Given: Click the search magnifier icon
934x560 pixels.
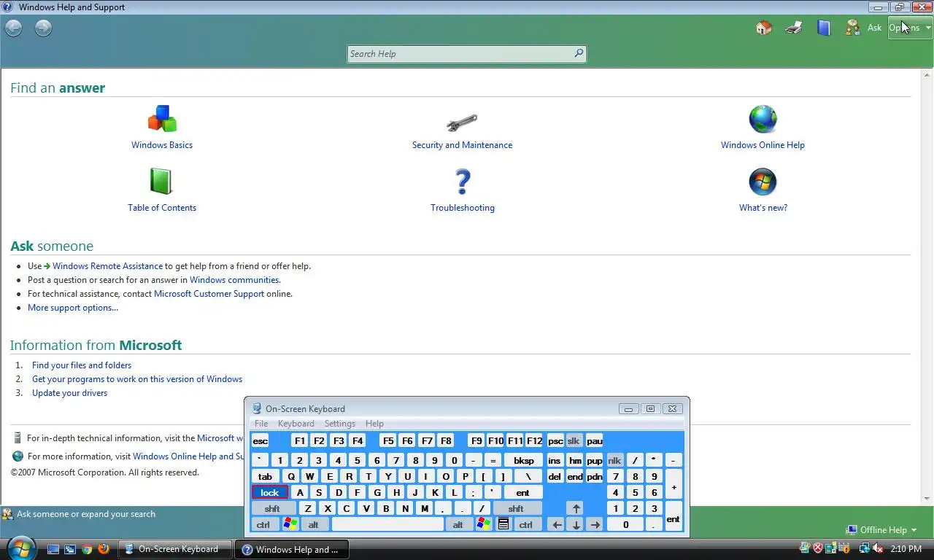Looking at the screenshot, I should (x=579, y=53).
